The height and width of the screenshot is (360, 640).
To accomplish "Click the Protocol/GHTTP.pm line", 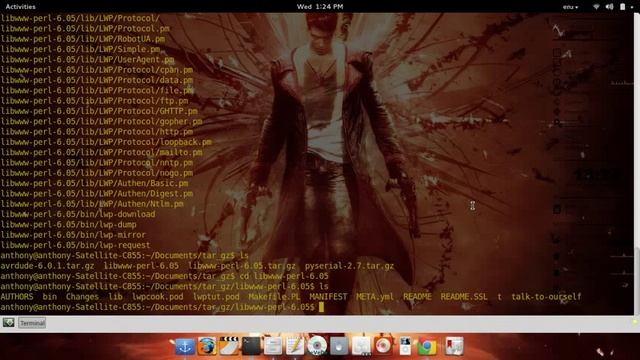I will (99, 111).
